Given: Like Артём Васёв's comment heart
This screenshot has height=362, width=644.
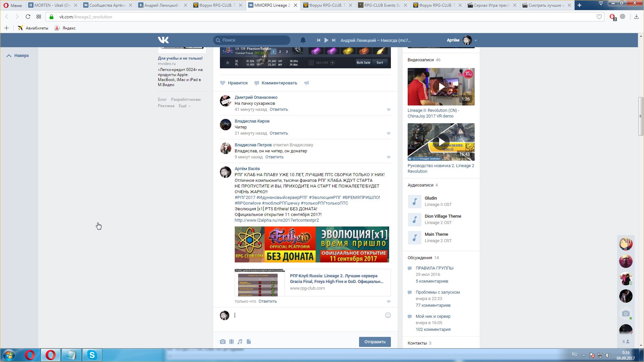Looking at the screenshot, I should pos(389,301).
